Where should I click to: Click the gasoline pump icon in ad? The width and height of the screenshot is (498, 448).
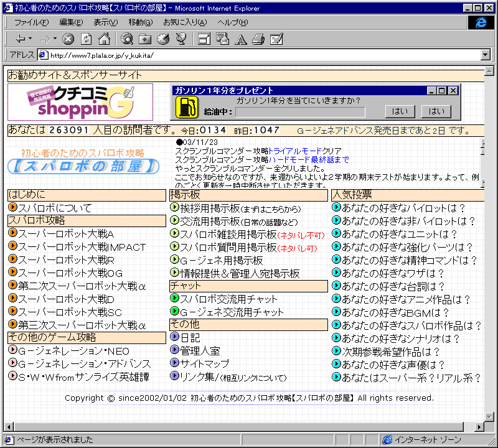(187, 107)
